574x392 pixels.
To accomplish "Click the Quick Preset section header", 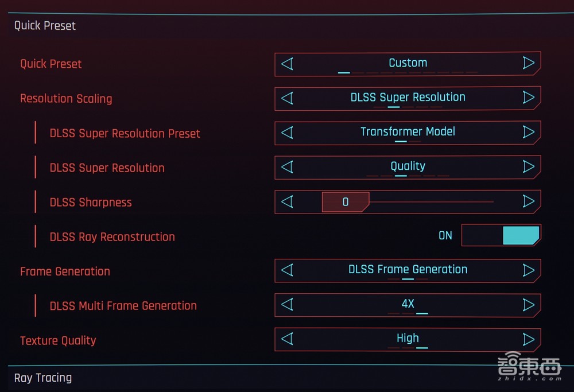I will pos(45,26).
